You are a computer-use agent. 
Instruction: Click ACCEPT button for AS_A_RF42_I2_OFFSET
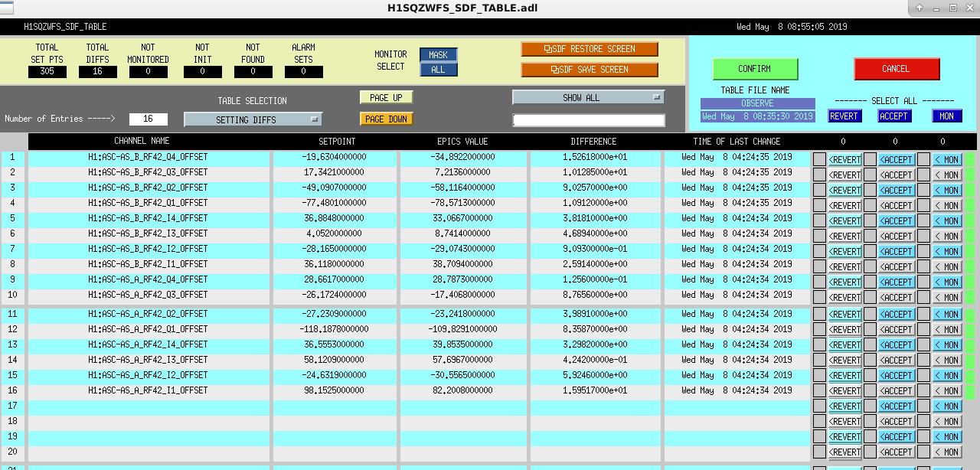[897, 375]
